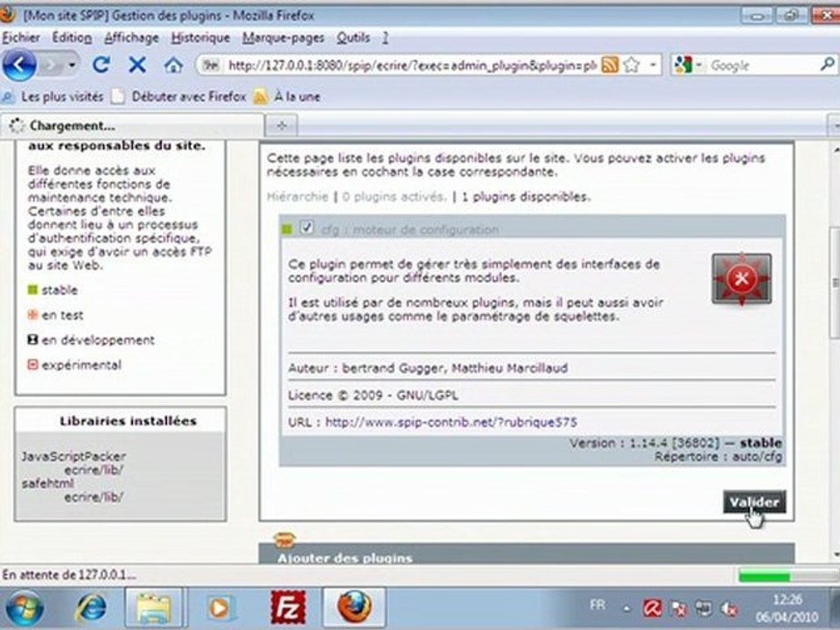Click the orange box icon above Ajouter des plugins
This screenshot has height=630, width=840.
click(x=284, y=538)
